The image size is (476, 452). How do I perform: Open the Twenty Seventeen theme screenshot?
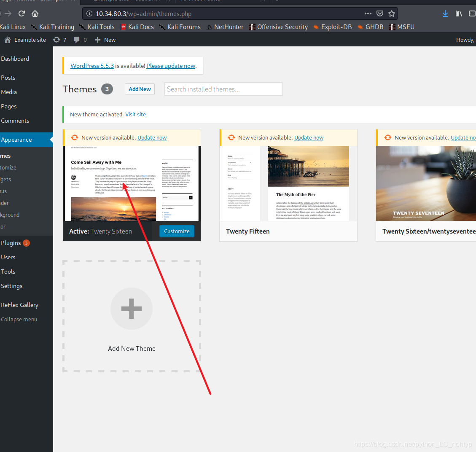click(426, 183)
